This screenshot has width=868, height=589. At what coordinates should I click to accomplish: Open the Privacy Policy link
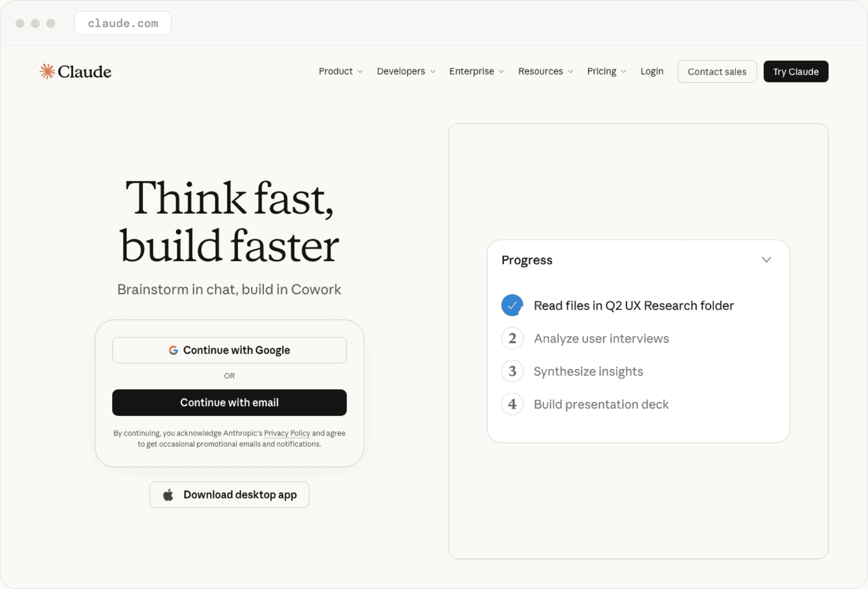click(x=287, y=433)
